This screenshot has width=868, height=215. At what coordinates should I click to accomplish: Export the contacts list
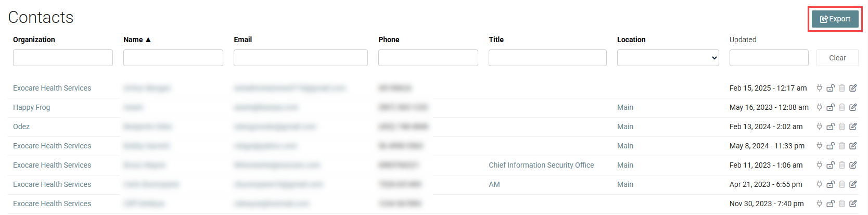(x=835, y=19)
